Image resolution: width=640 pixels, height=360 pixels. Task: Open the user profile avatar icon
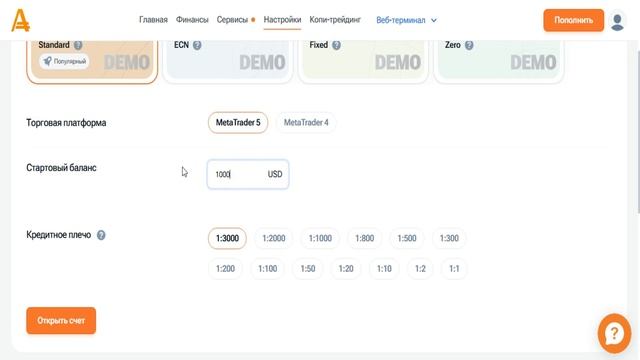click(x=617, y=21)
